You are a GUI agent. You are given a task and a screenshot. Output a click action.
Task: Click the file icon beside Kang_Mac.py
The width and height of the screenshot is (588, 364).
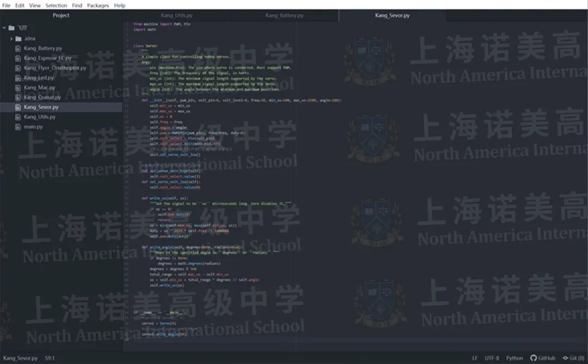17,88
